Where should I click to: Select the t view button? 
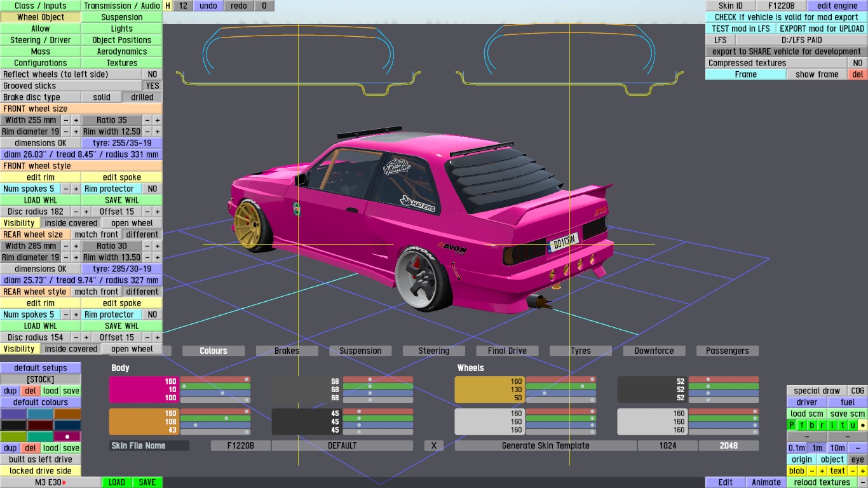point(843,425)
